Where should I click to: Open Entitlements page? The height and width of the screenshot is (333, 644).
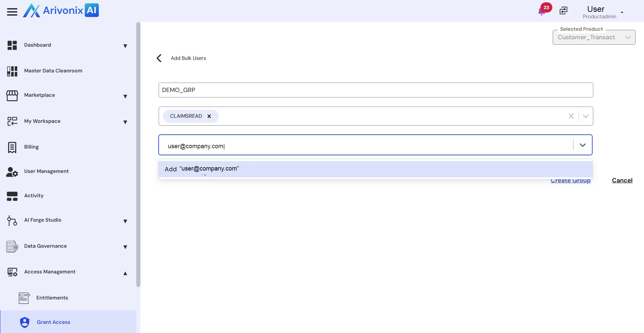pyautogui.click(x=52, y=298)
